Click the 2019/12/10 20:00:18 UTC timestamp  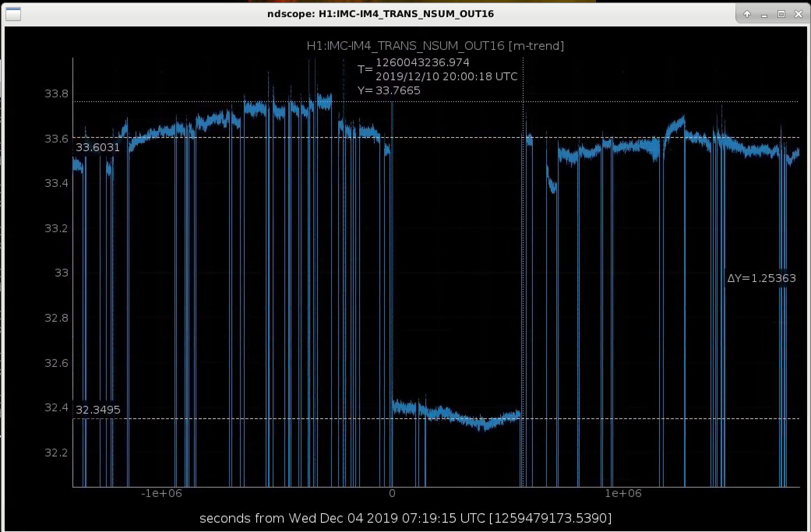point(446,76)
